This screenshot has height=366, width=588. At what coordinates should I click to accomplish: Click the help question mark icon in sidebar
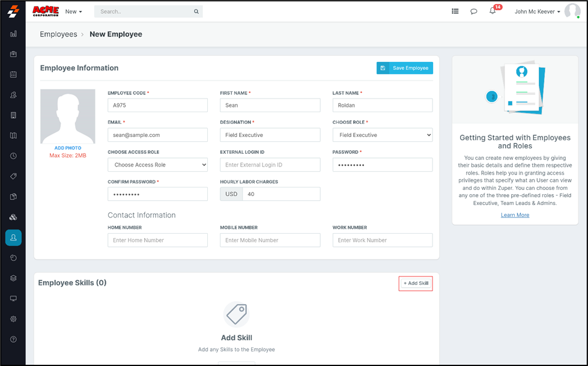[x=13, y=340]
